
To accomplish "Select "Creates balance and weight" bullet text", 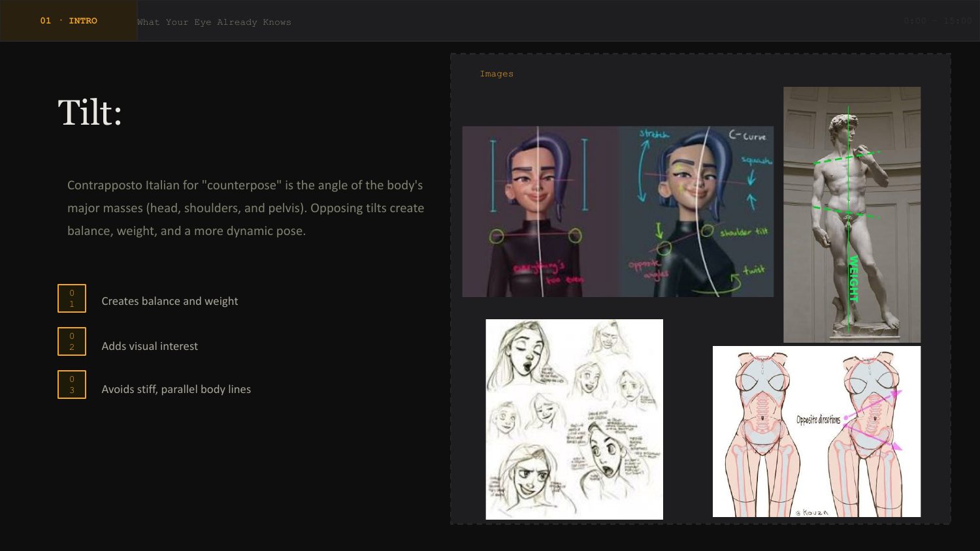I will [x=170, y=301].
